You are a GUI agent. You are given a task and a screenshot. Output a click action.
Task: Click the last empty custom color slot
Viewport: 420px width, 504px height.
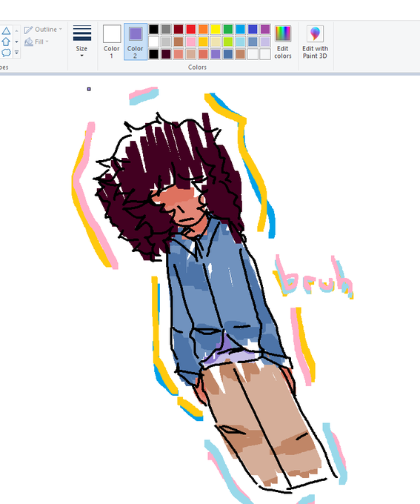click(265, 54)
